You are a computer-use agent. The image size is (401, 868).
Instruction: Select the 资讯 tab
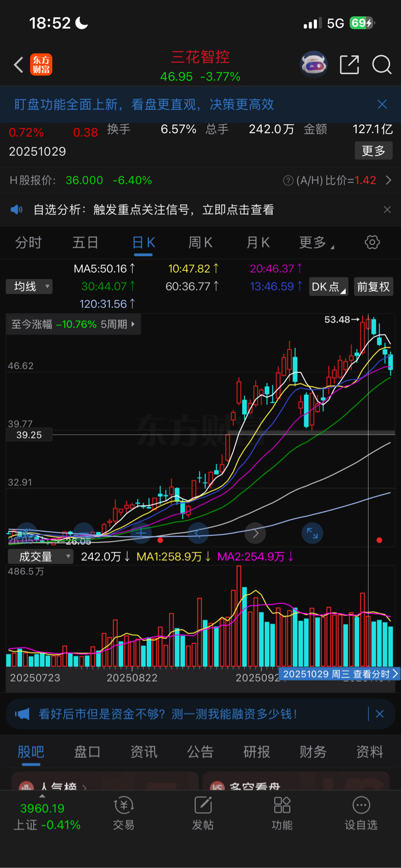click(144, 752)
